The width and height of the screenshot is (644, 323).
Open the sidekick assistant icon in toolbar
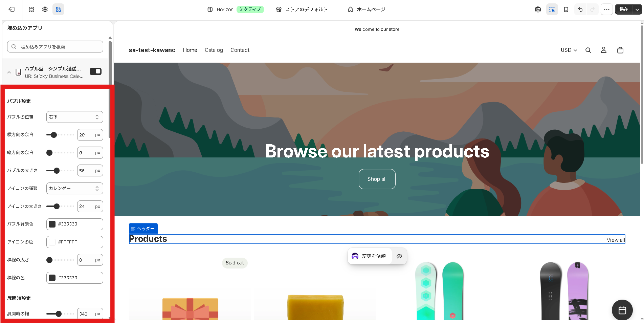[538, 9]
